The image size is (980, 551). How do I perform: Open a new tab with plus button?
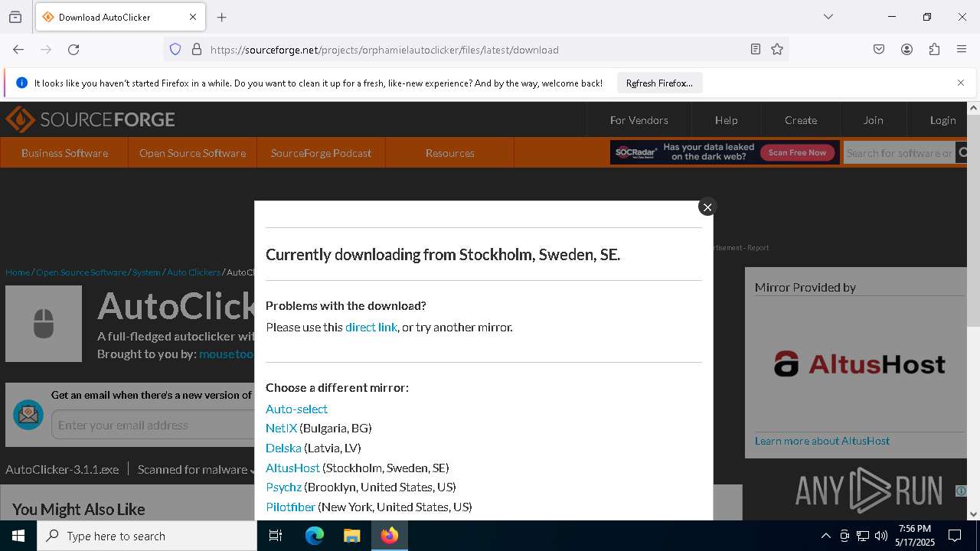(222, 17)
